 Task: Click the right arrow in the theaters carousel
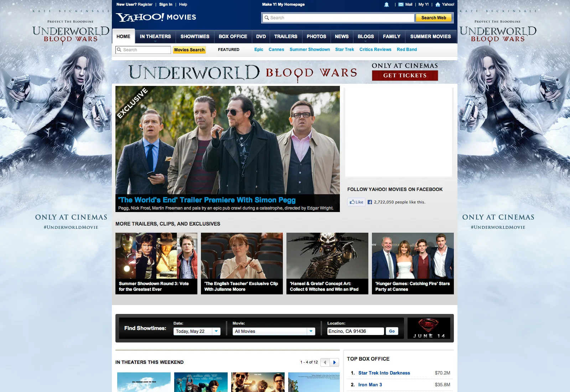pyautogui.click(x=335, y=362)
